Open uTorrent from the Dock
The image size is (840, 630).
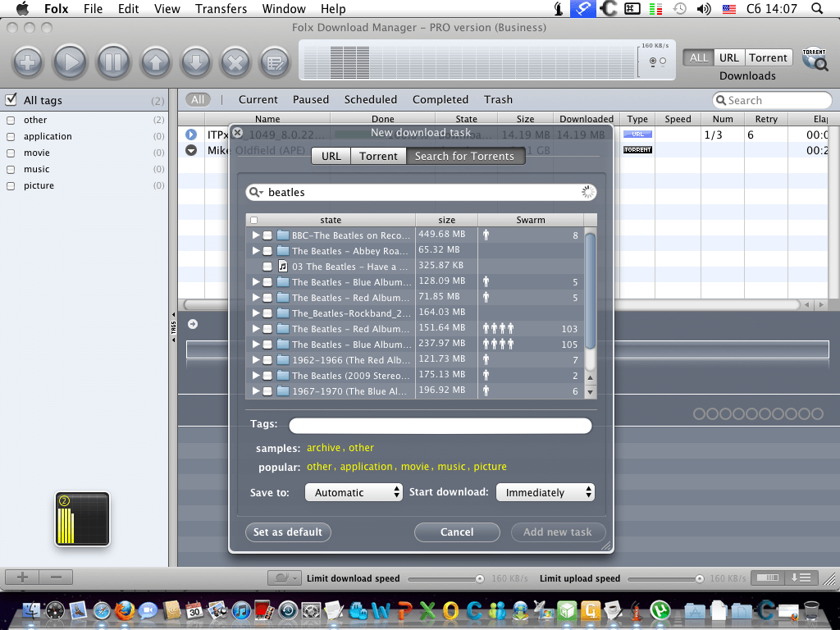[x=660, y=610]
